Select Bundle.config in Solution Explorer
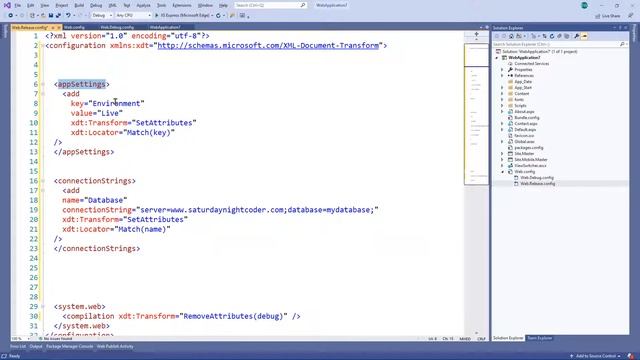The image size is (640, 360). point(527,118)
